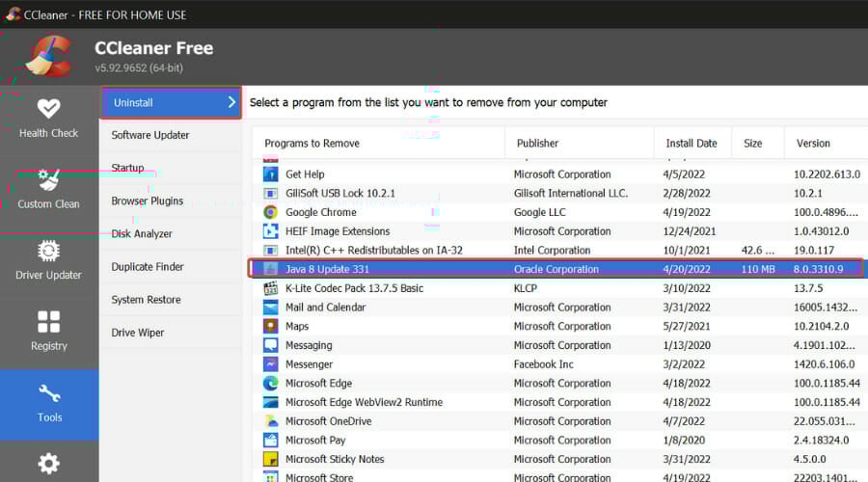Screen dimensions: 868x482
Task: Click version 4.5.0.0 cell
Action: pyautogui.click(x=809, y=459)
